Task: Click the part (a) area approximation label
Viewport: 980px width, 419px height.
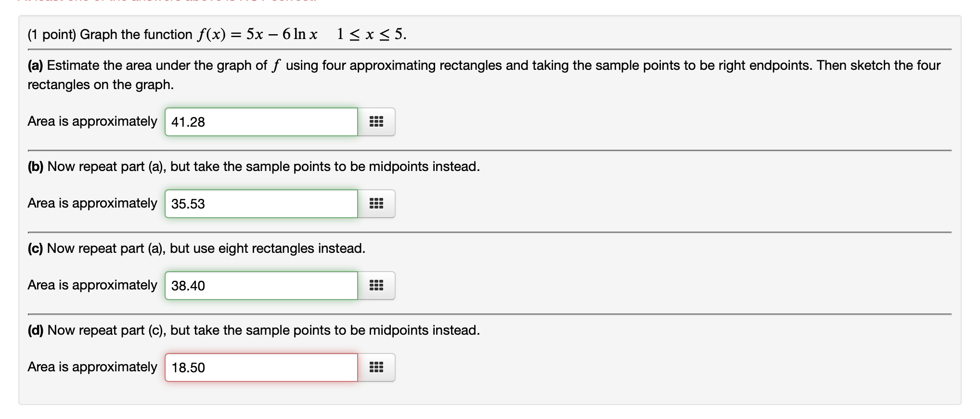Action: click(92, 121)
